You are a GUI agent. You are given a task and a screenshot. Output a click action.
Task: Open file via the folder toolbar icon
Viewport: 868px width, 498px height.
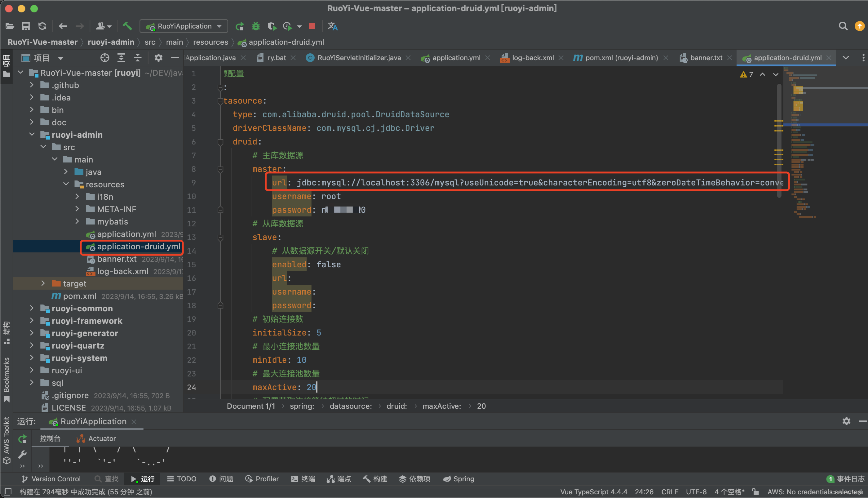10,26
